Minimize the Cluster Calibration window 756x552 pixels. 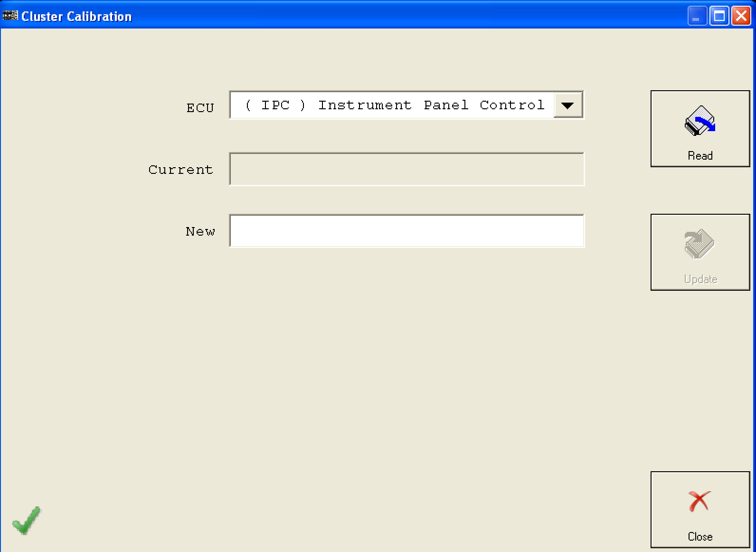pyautogui.click(x=697, y=16)
